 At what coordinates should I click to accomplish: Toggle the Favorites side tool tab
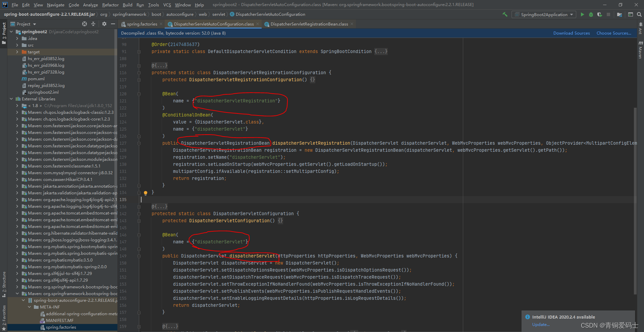coord(4,318)
